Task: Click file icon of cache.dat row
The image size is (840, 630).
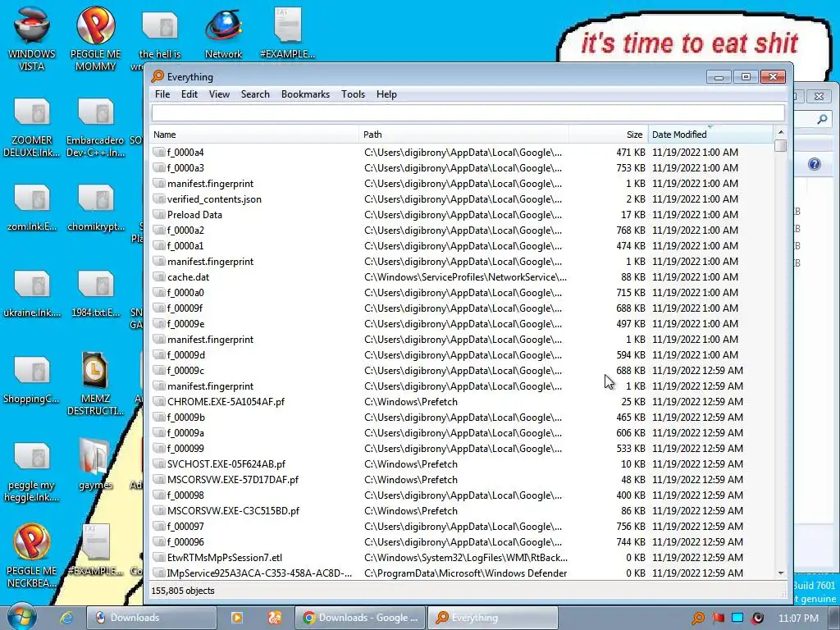Action: pos(158,277)
